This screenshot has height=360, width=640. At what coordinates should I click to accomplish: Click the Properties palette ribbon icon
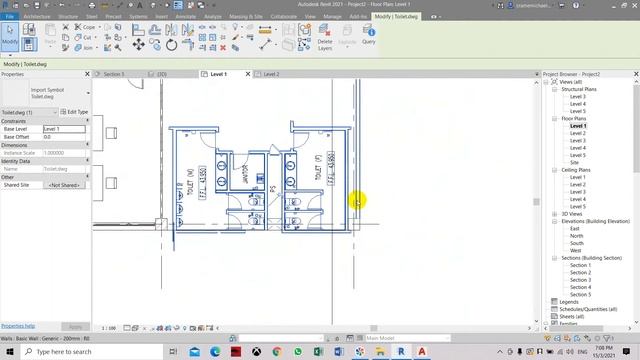29,44
